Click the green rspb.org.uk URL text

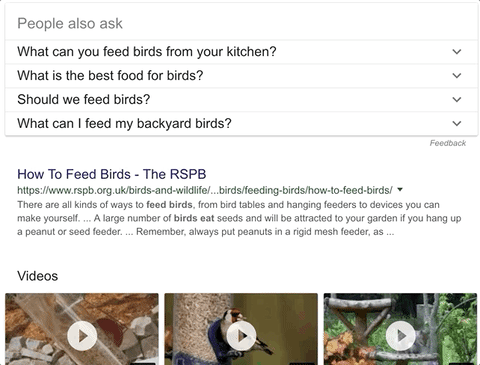coord(205,190)
